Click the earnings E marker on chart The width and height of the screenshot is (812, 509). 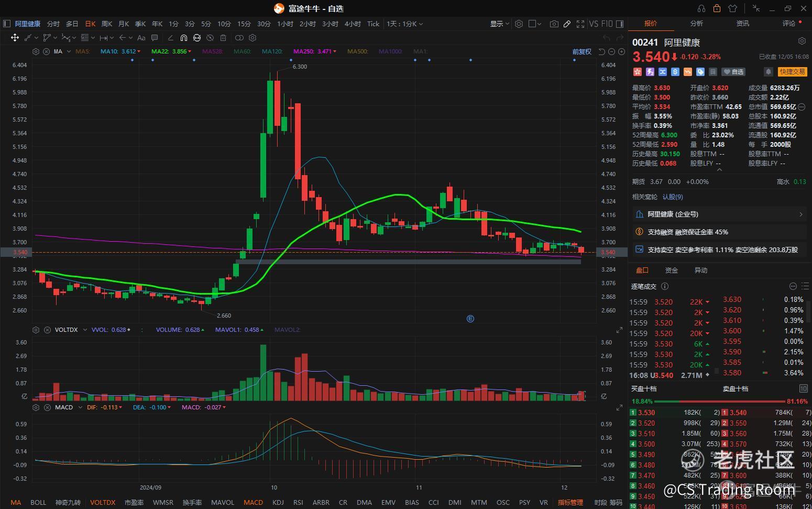(x=470, y=319)
